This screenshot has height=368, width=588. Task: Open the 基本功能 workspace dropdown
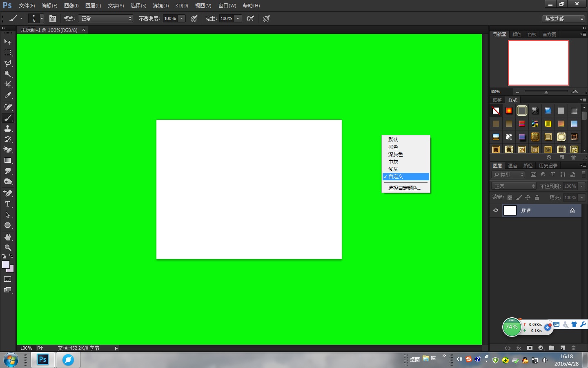click(563, 19)
